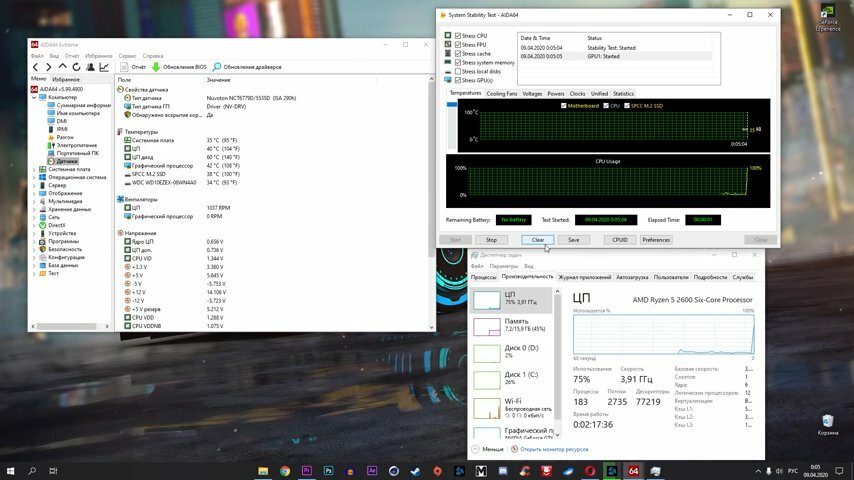Image resolution: width=854 pixels, height=480 pixels.
Task: Switch to Cooling Fans tab
Action: coord(502,94)
